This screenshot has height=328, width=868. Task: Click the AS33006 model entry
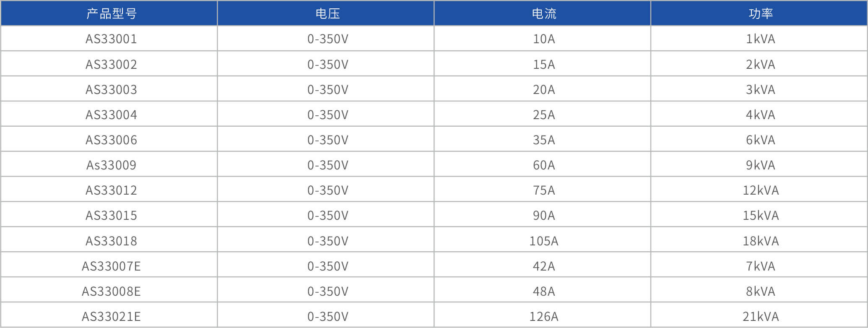click(x=111, y=140)
